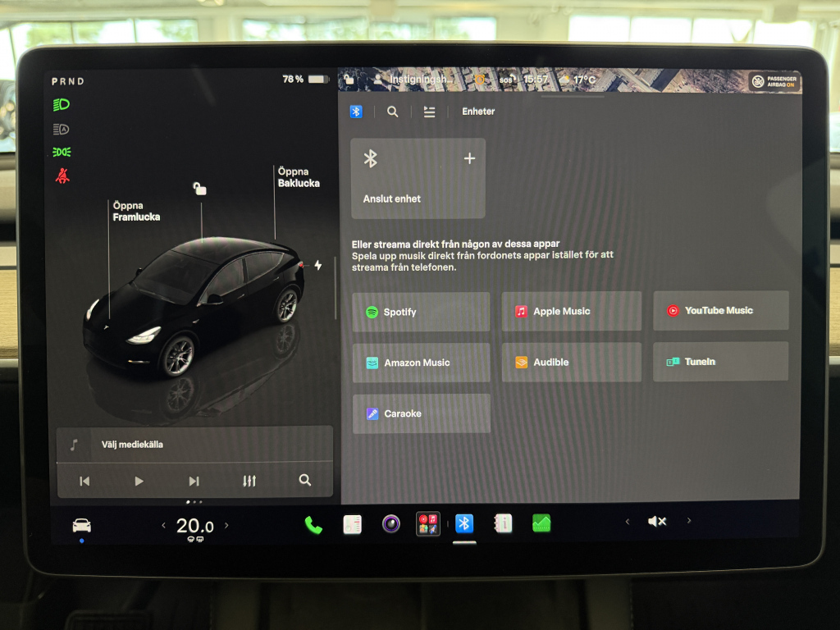Tap the page dots below the media card

pyautogui.click(x=194, y=502)
